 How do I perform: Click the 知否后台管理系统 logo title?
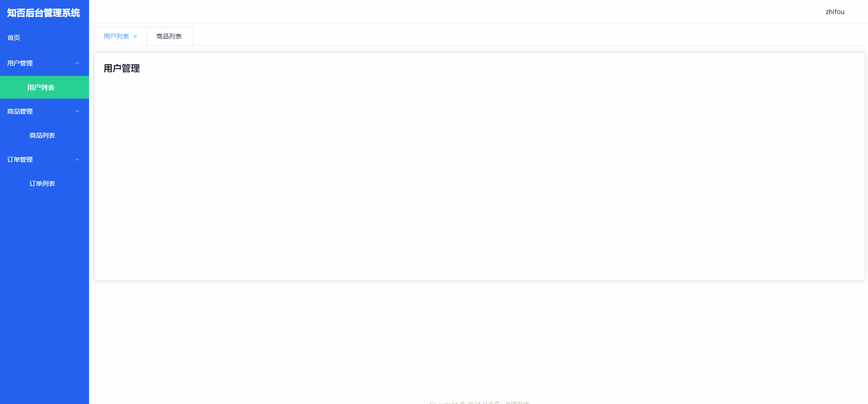[x=44, y=13]
